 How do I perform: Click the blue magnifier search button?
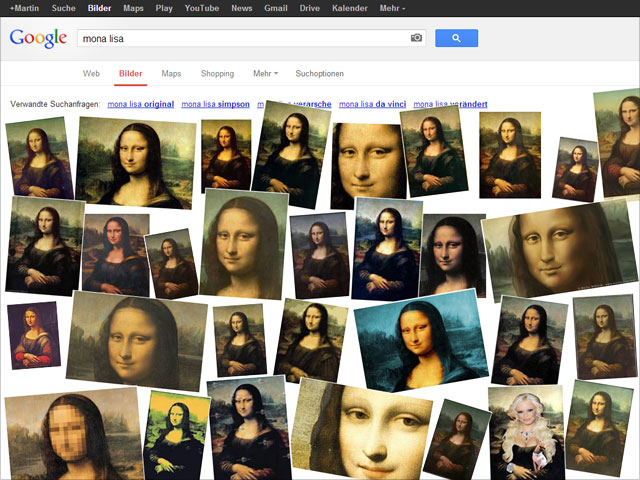coord(456,38)
